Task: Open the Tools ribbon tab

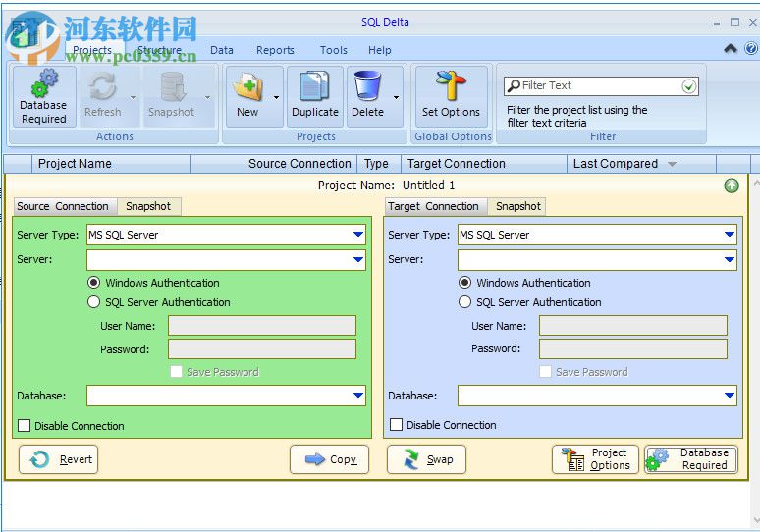Action: coord(334,50)
